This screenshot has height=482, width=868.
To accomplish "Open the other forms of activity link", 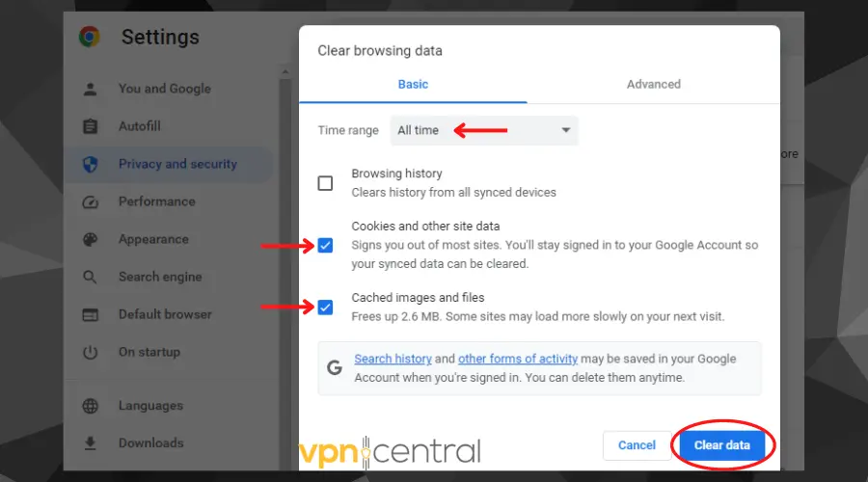I will click(518, 359).
